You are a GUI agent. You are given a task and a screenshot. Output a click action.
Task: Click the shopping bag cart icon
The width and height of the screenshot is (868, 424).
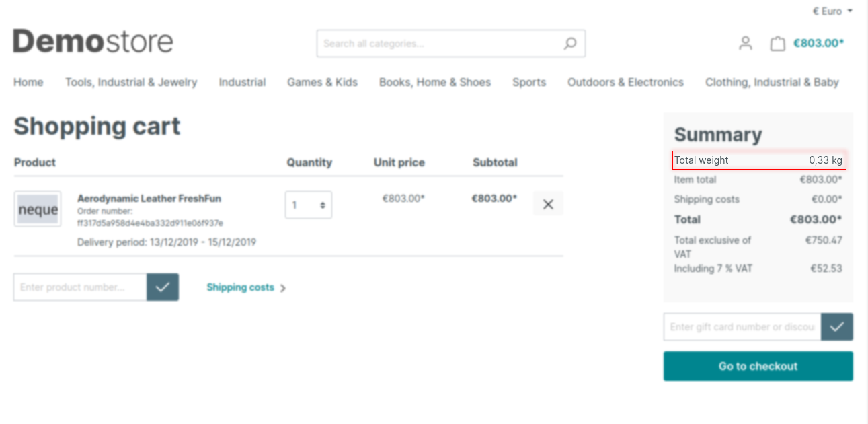pos(777,44)
